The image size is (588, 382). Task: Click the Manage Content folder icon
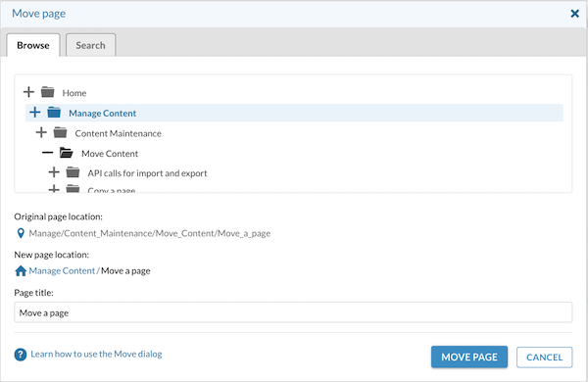[x=54, y=112]
